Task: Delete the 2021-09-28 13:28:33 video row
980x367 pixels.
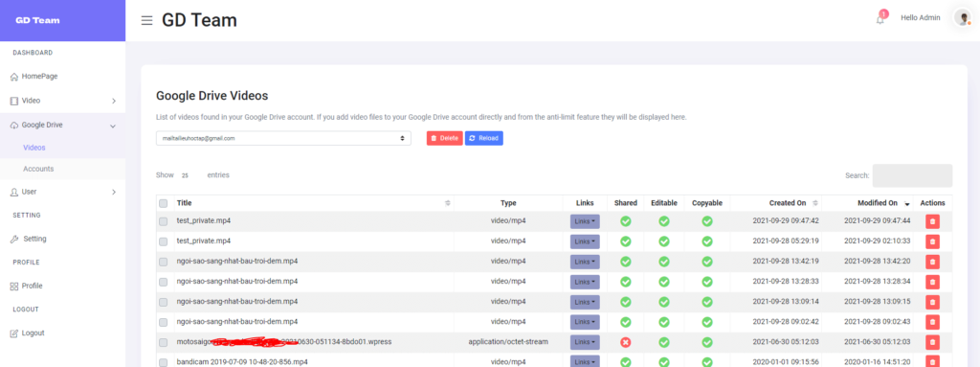Action: click(x=932, y=282)
